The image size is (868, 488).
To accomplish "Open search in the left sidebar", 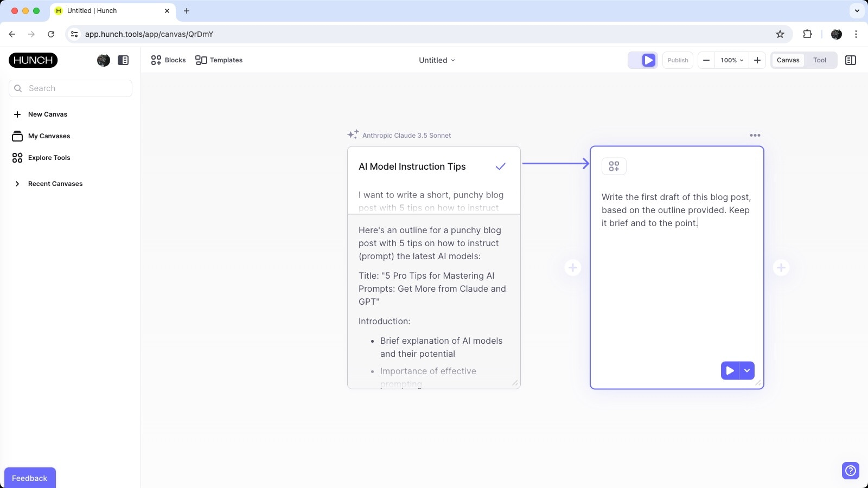I will coord(71,88).
